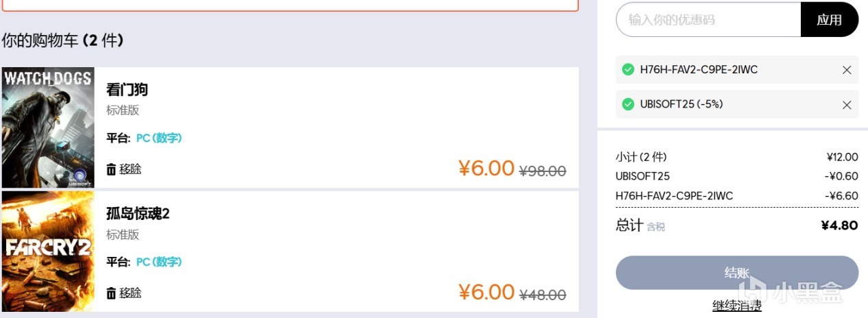The width and height of the screenshot is (868, 318).
Task: Click green checkmark beside H76H-FAV2-C9PE-2IWC code
Action: coord(628,70)
